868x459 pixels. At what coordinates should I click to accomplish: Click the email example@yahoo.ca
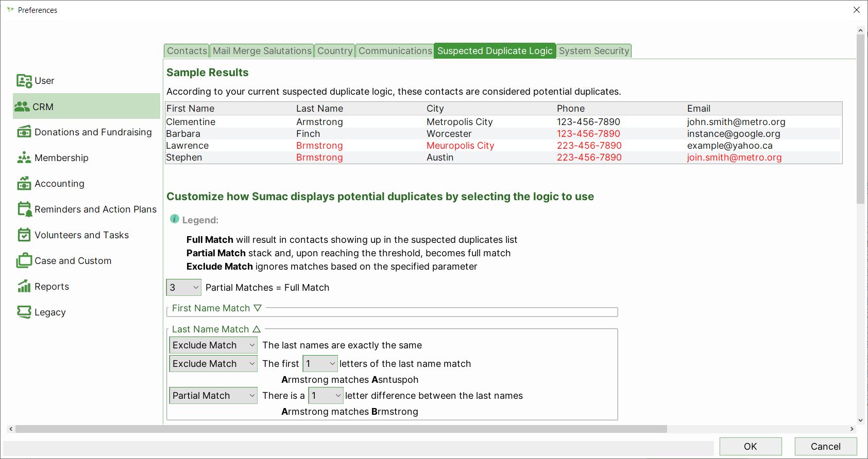point(730,146)
